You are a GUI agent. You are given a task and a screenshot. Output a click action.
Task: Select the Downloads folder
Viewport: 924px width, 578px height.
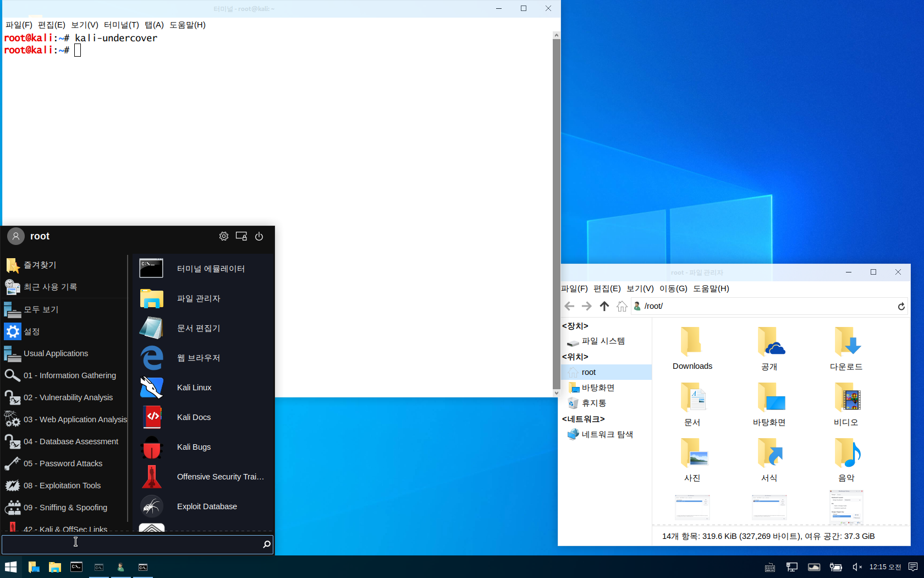point(692,348)
